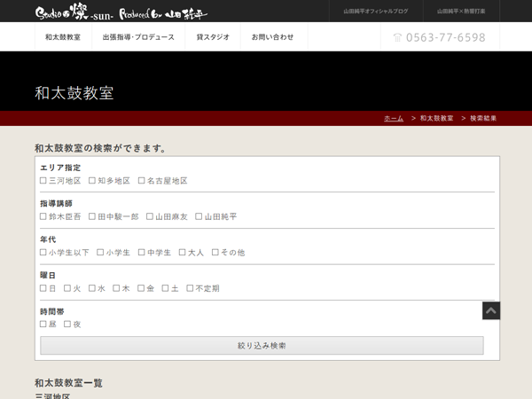Check the 土 day checkbox
The width and height of the screenshot is (532, 399).
pyautogui.click(x=165, y=288)
